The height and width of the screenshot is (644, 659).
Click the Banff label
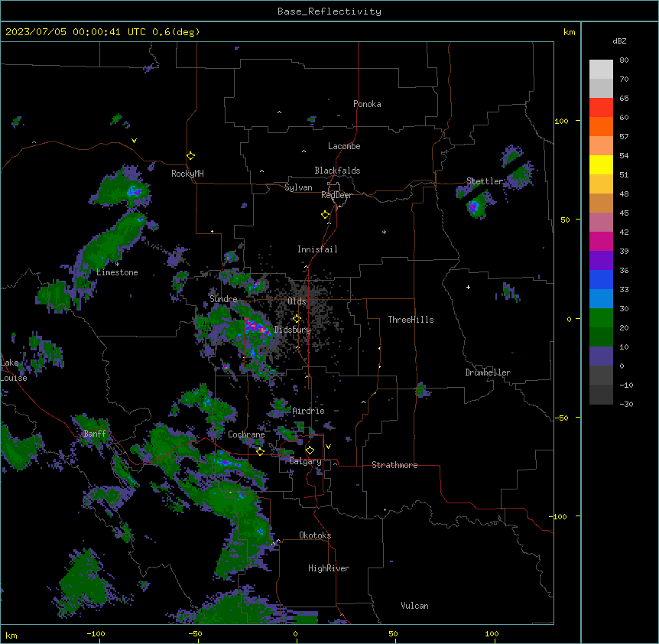(x=95, y=434)
